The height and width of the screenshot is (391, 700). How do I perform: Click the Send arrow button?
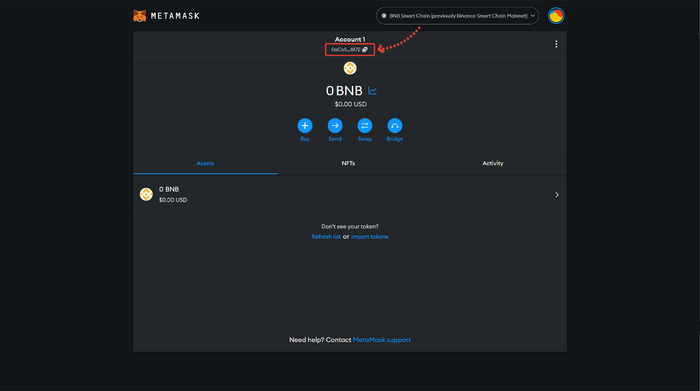tap(335, 125)
